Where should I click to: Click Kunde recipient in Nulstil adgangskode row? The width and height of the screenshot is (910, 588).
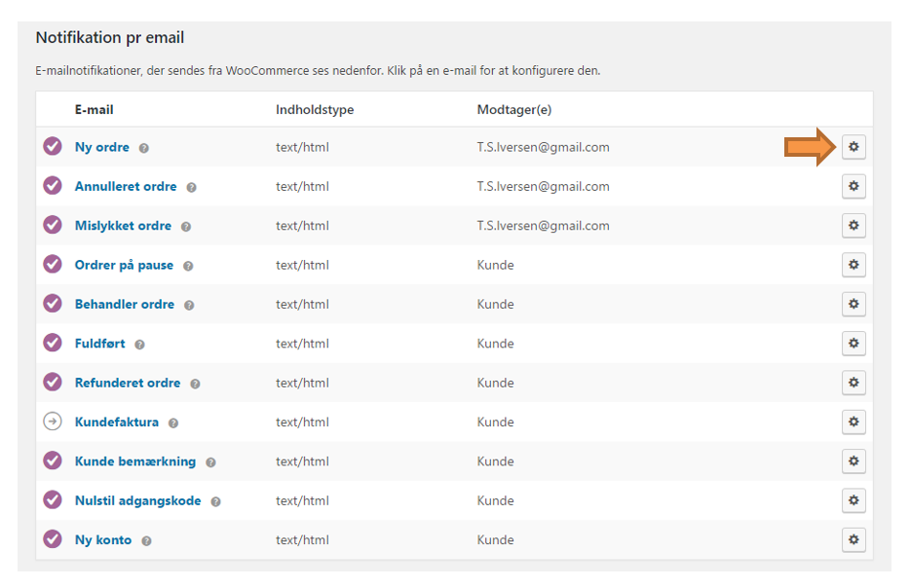point(496,500)
